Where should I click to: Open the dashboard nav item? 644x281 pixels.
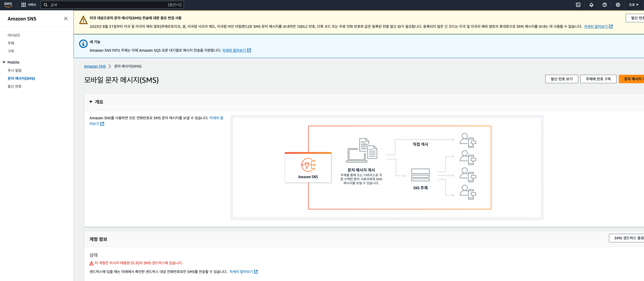[14, 35]
